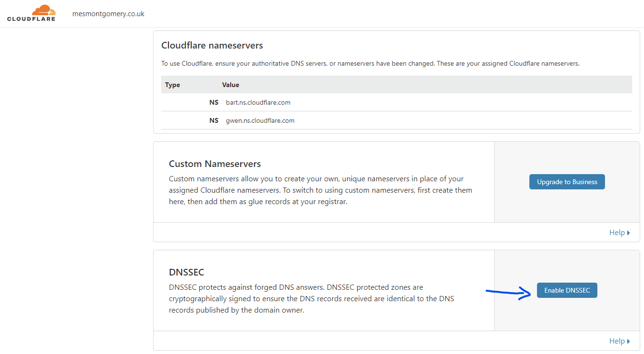Image resolution: width=644 pixels, height=354 pixels.
Task: Click the Value column header
Action: [231, 84]
